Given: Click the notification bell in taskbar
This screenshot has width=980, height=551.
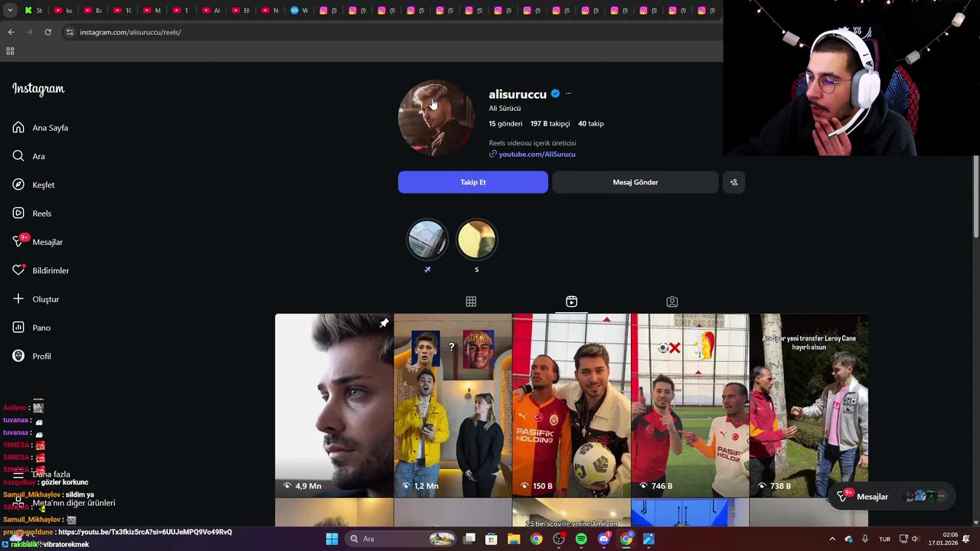Looking at the screenshot, I should [966, 539].
